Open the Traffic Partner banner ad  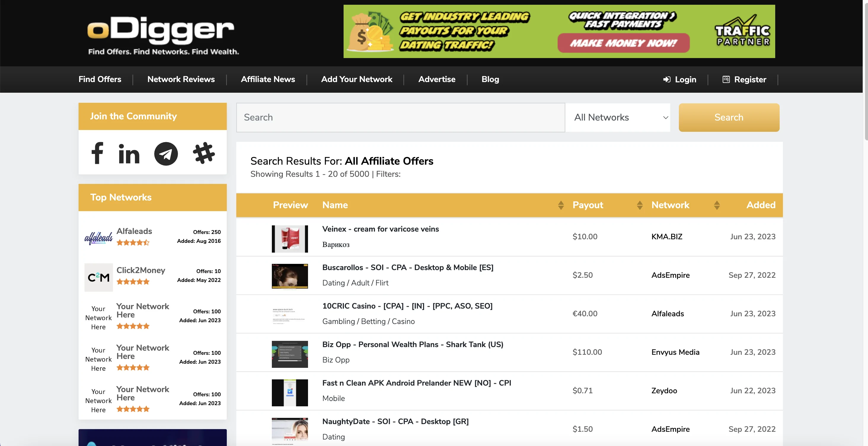(x=559, y=31)
